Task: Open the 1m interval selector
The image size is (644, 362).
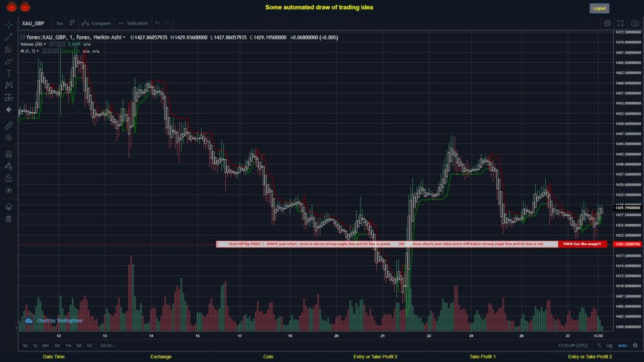Action: 60,23
